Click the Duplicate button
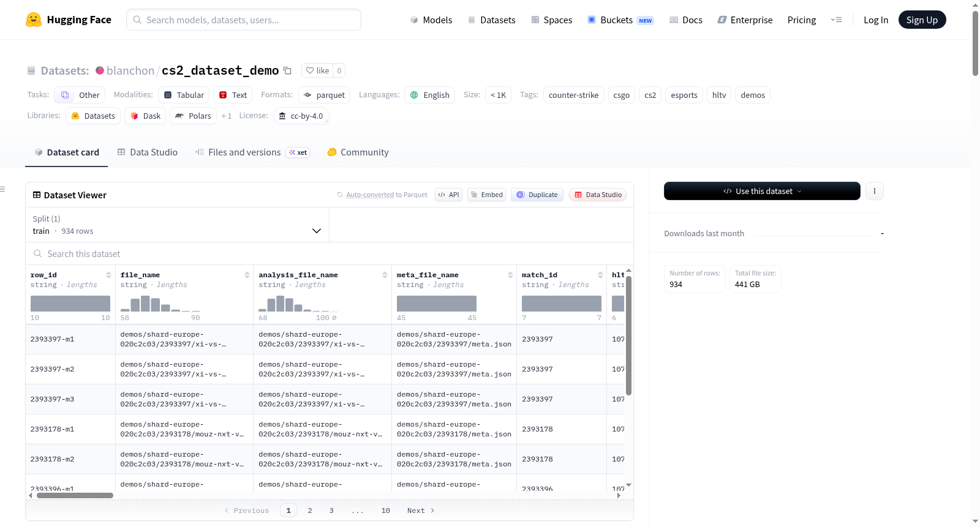 (537, 195)
